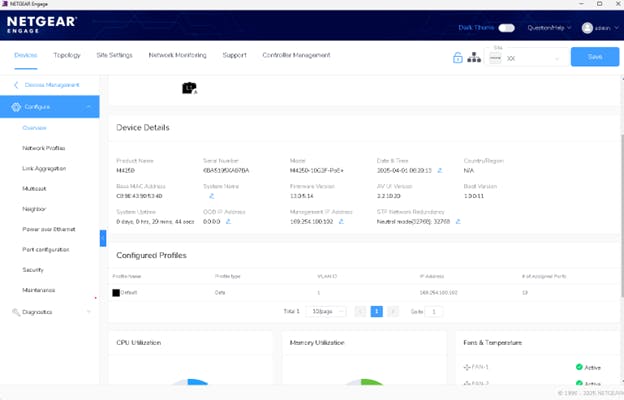The width and height of the screenshot is (624, 400).
Task: Click the admin user avatar icon
Action: (587, 28)
